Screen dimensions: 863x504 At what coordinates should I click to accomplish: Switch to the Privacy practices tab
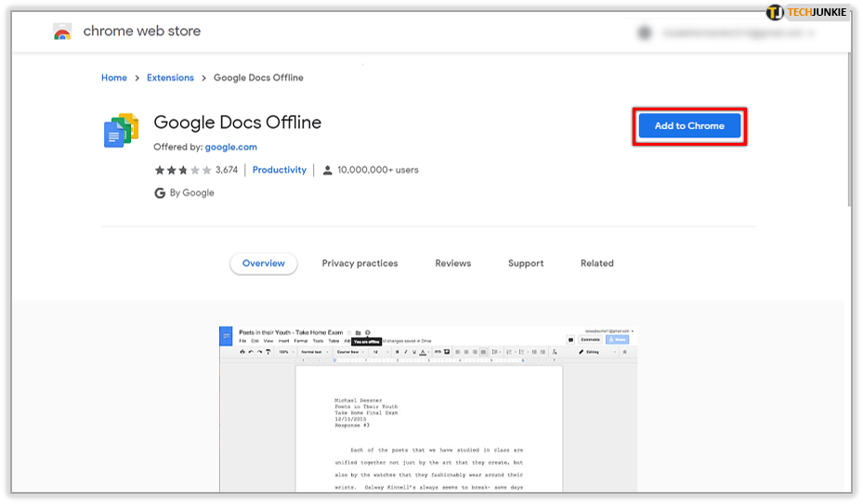(360, 264)
